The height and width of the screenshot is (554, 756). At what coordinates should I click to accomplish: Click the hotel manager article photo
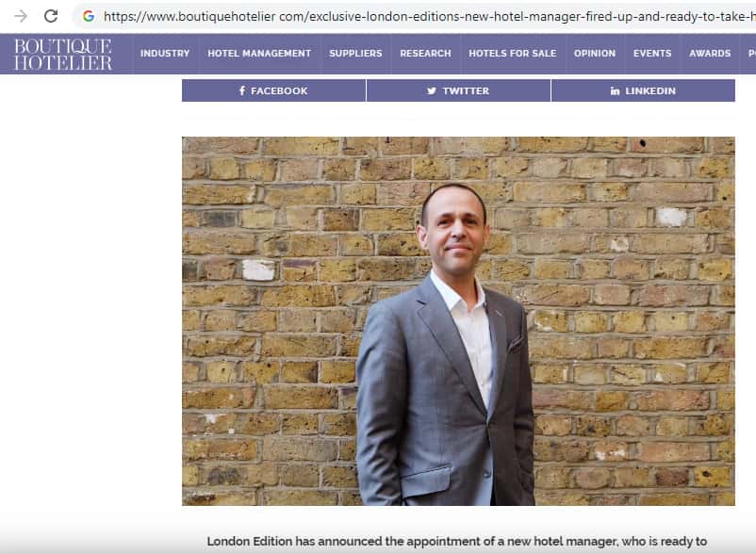458,321
